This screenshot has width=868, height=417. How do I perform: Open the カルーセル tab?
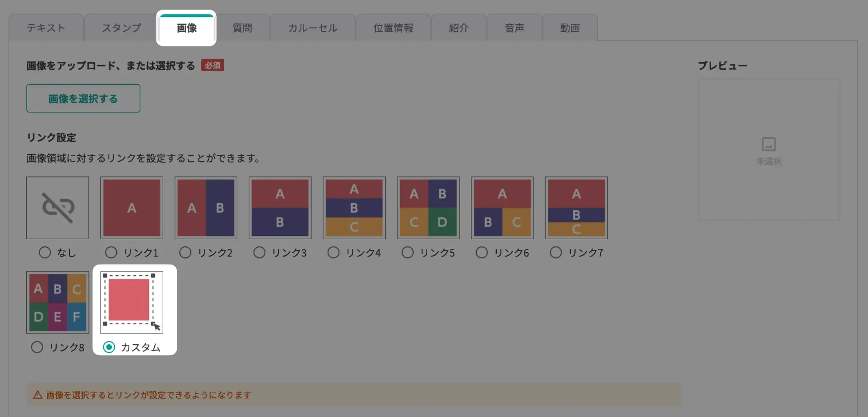pyautogui.click(x=313, y=28)
